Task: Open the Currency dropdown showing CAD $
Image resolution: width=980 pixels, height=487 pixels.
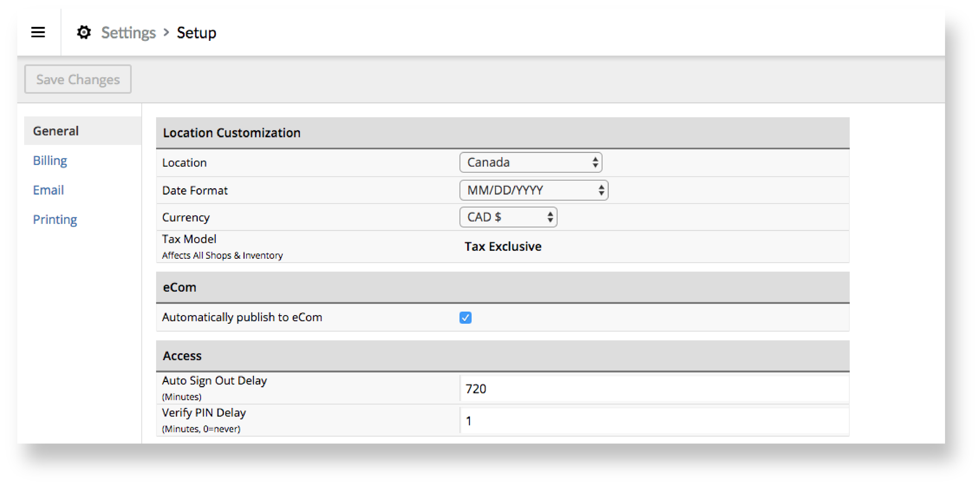Action: (x=508, y=217)
